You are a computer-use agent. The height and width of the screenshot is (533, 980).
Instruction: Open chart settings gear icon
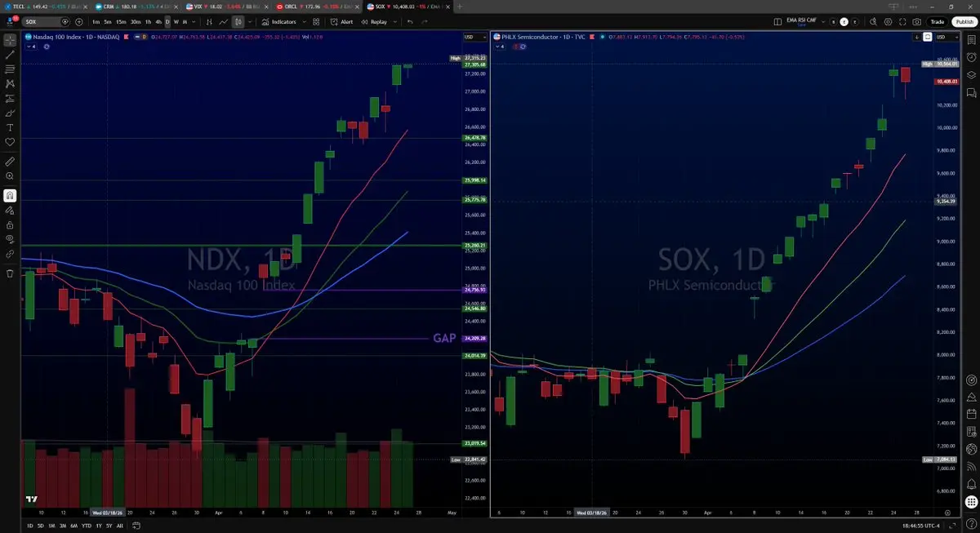[x=888, y=21]
